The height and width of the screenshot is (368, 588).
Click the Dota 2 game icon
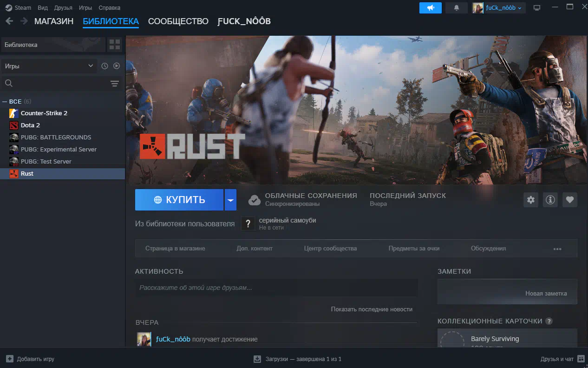point(14,125)
